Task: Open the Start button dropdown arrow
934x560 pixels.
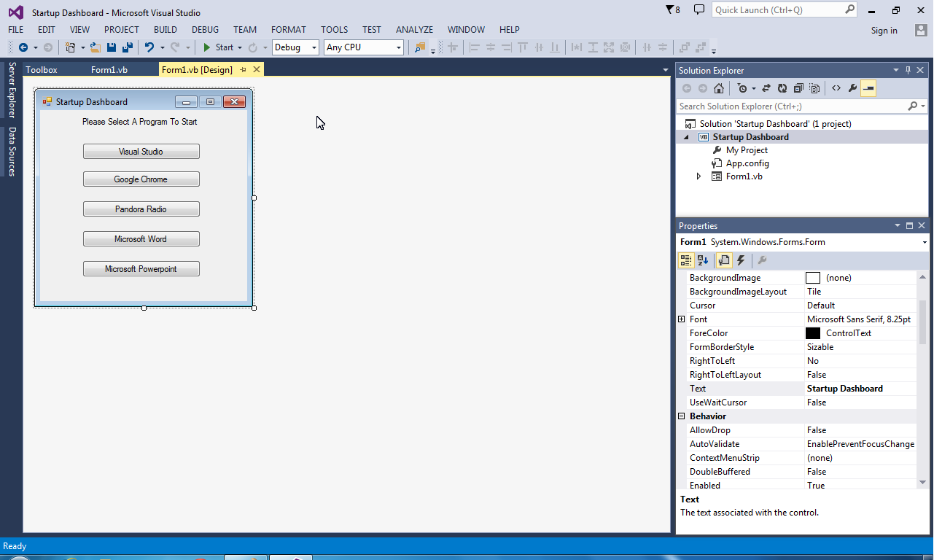Action: pos(240,48)
